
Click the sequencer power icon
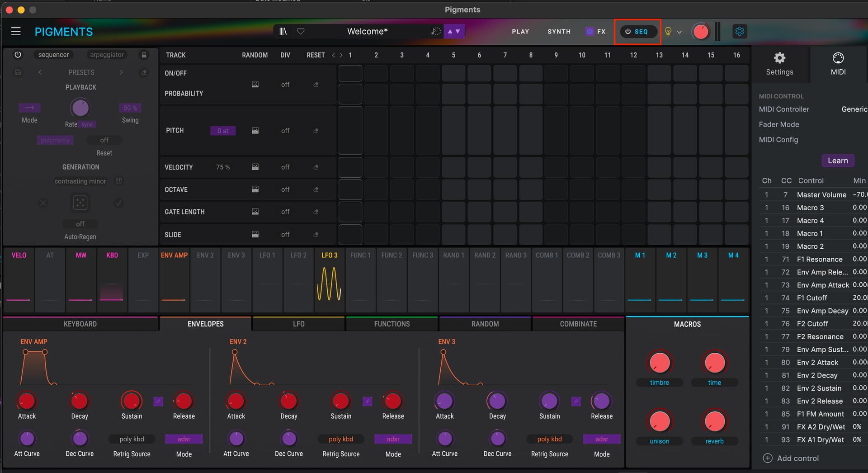18,55
